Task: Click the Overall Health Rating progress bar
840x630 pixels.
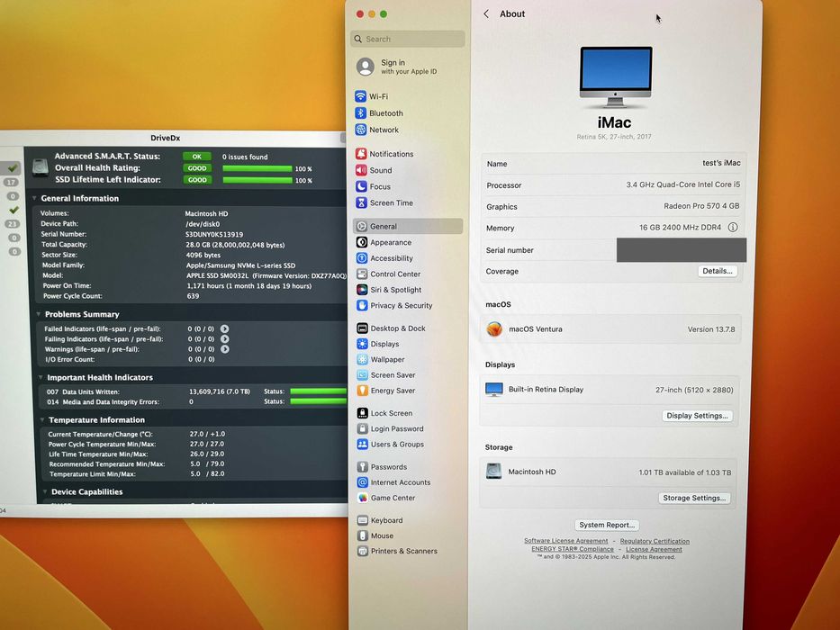Action: tap(257, 169)
